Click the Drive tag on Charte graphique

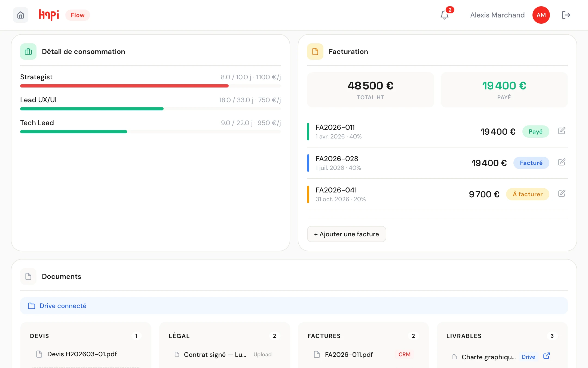[x=528, y=357]
